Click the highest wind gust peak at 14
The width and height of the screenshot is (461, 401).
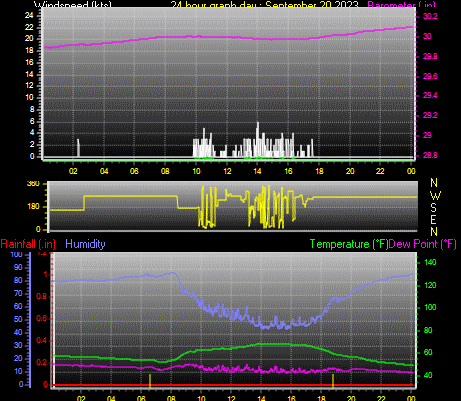click(x=257, y=139)
